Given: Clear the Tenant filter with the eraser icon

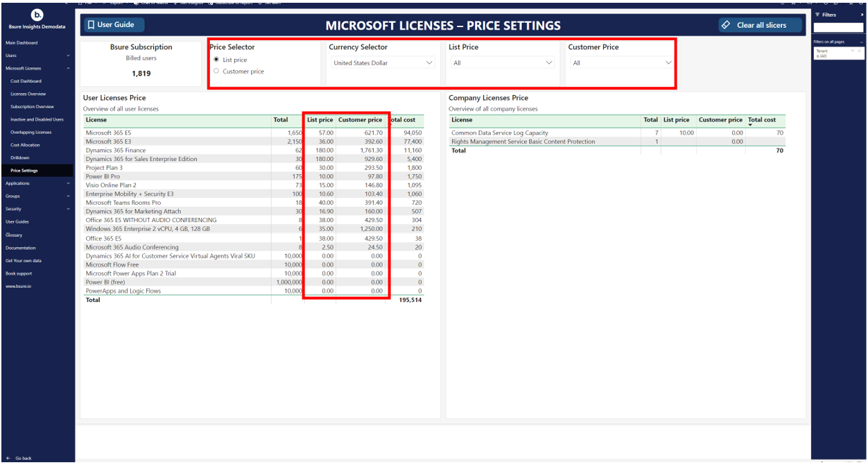Looking at the screenshot, I should click(860, 51).
